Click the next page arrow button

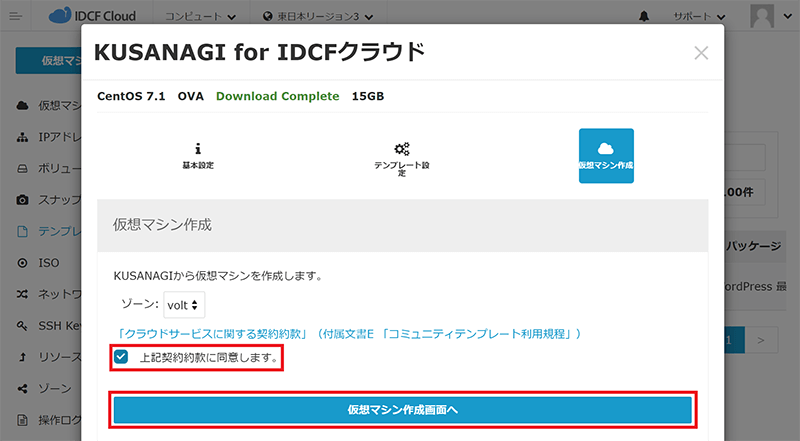762,340
